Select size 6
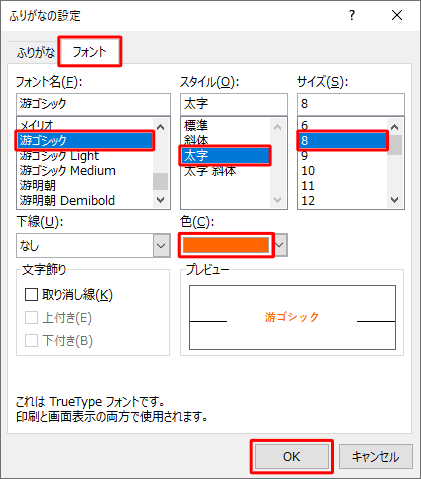This screenshot has width=421, height=479. pos(343,125)
